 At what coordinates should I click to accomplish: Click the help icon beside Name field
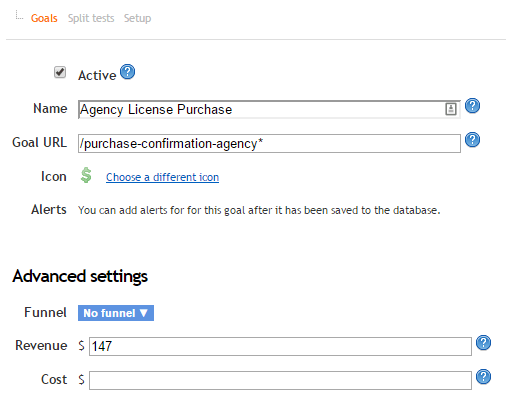[x=472, y=106]
